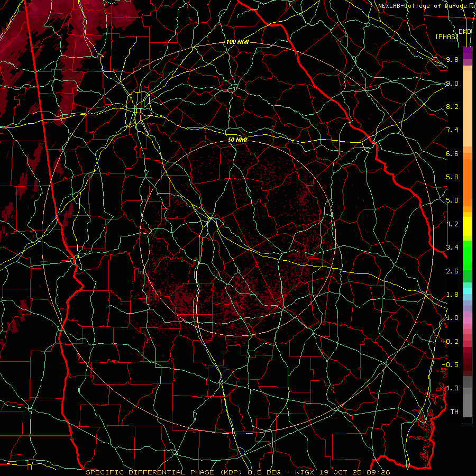Click the "1.8" value on the scale
The width and height of the screenshot is (476, 476).
(452, 295)
